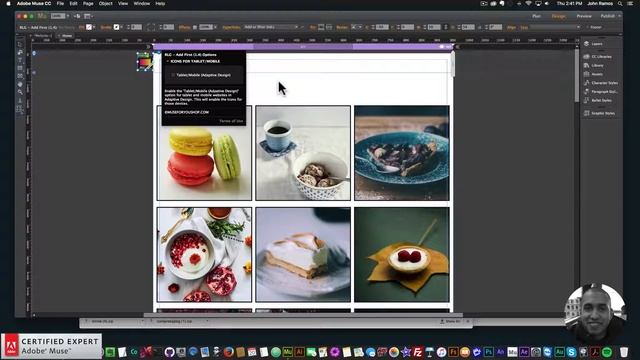Viewport: 640px width, 360px height.
Task: Select the Crop tool in toolbox
Action: (x=20, y=52)
